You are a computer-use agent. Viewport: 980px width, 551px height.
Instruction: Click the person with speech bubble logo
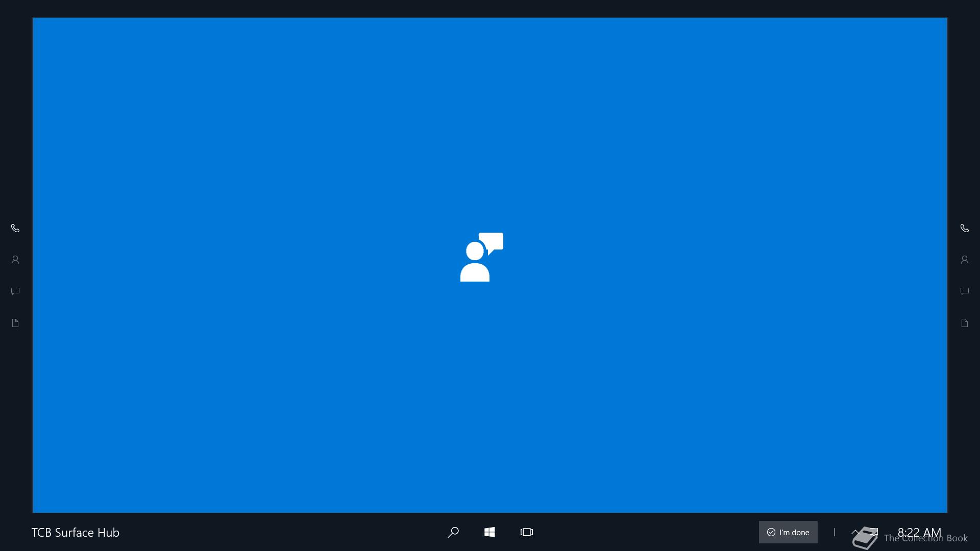pyautogui.click(x=481, y=257)
